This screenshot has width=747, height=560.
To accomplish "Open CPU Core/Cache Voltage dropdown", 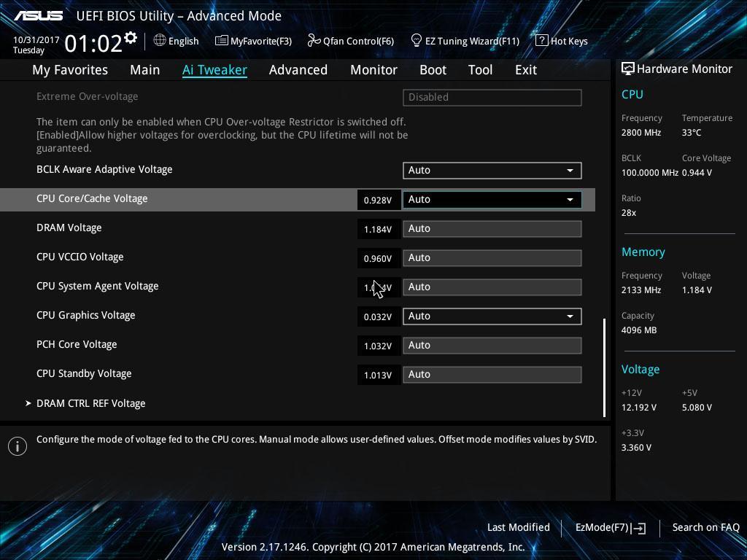I will coord(492,200).
